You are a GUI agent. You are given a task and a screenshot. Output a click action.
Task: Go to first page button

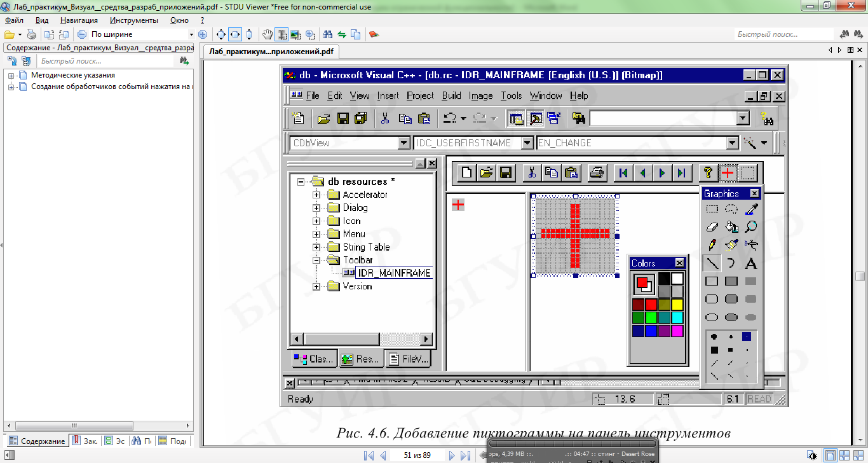coord(369,455)
